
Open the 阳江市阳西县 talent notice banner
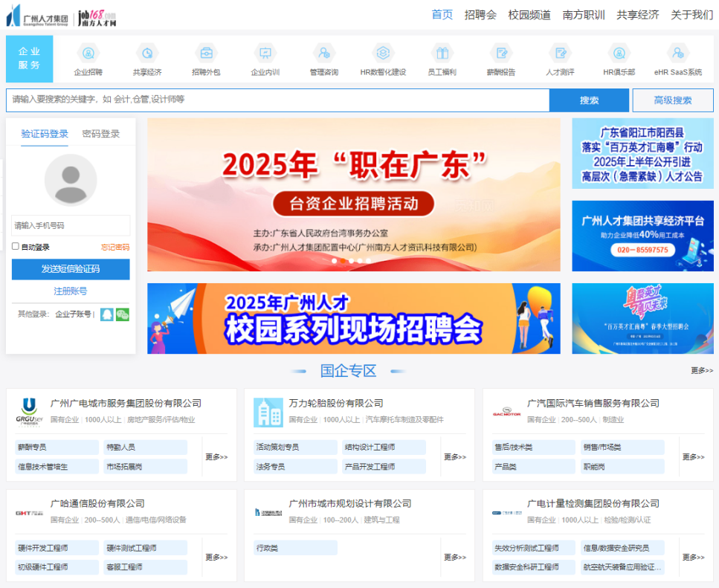tap(642, 154)
